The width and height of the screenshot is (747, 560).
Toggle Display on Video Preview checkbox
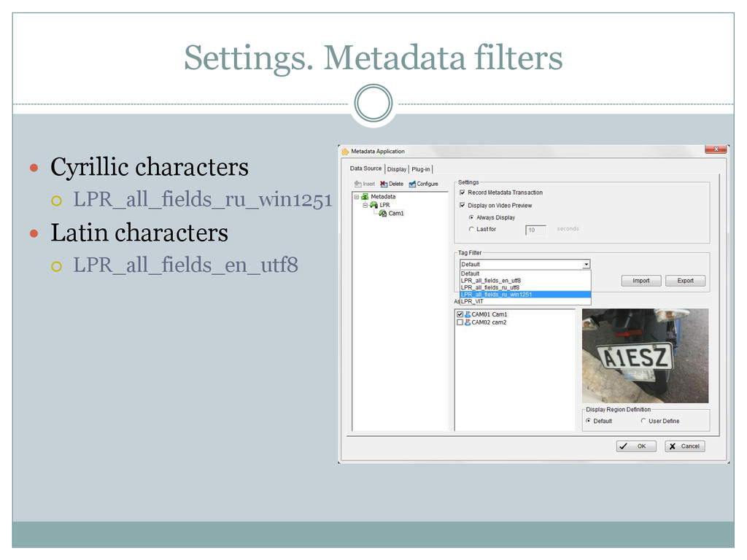(x=462, y=205)
